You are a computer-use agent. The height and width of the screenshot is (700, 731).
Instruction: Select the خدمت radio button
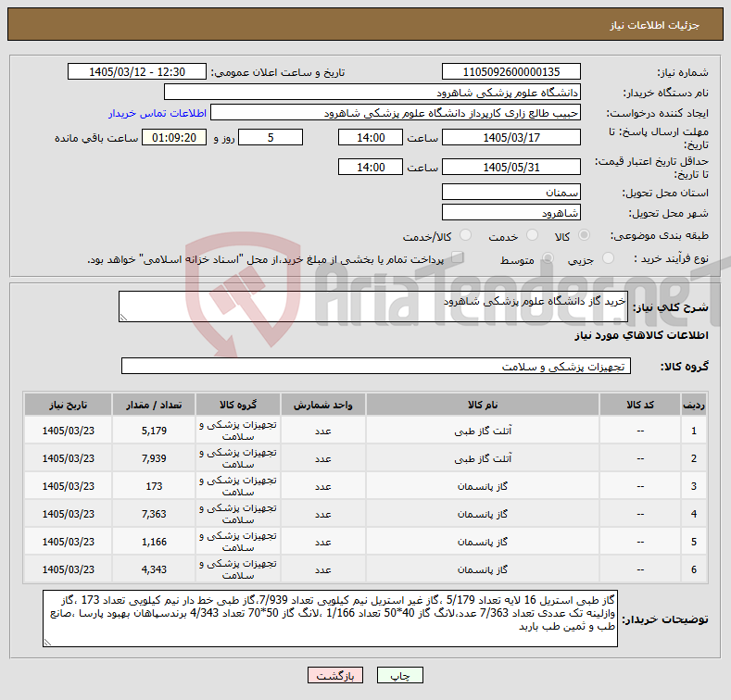532,235
